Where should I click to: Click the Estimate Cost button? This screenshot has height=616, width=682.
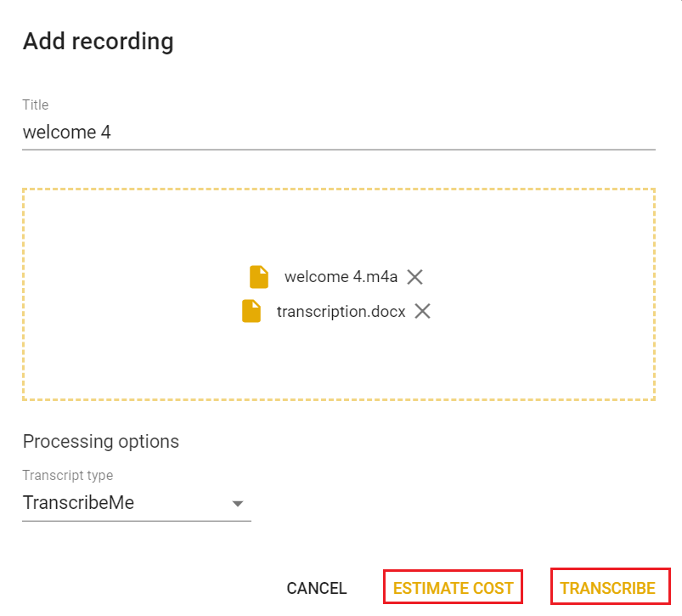[453, 588]
